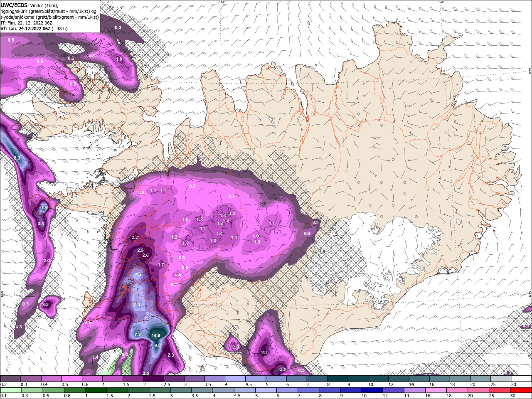The image size is (532, 399).
Task: Click the 'VT: Lau. 24.12.2022 06Z (+48 h)' line
Action: click(34, 29)
